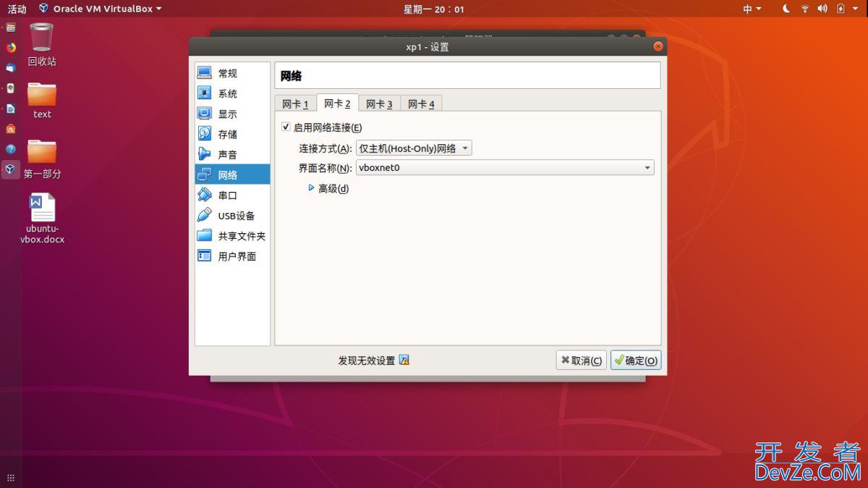Open the Files manager at the dock top
The image size is (868, 488).
coord(10,28)
